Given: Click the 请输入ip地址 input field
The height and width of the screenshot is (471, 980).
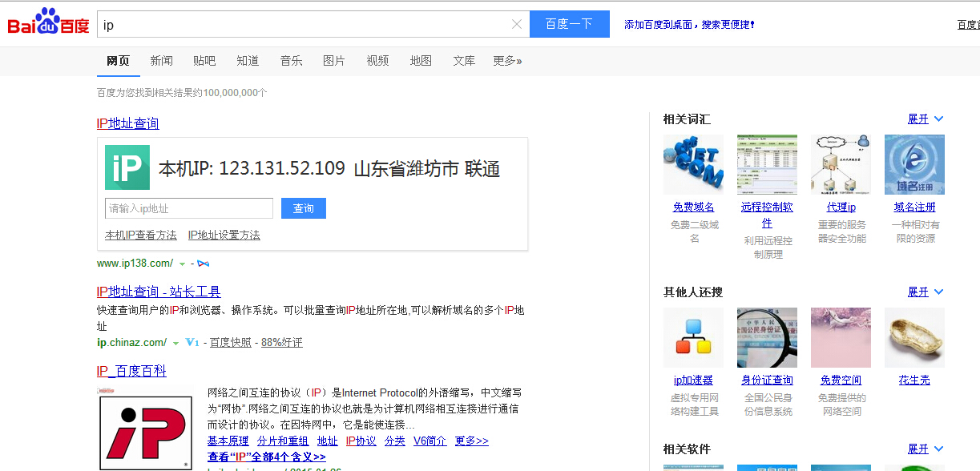Looking at the screenshot, I should tap(189, 208).
